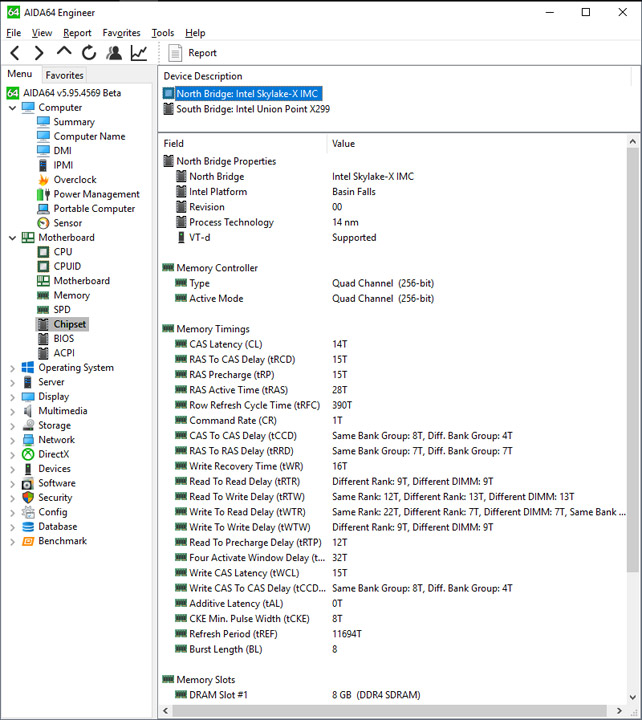Open the BIOS page
Image resolution: width=642 pixels, height=720 pixels.
pyautogui.click(x=63, y=338)
